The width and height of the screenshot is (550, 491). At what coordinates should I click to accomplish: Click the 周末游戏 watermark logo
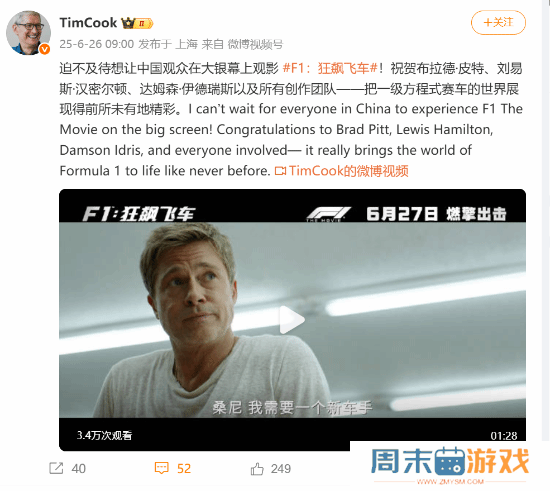(x=450, y=462)
